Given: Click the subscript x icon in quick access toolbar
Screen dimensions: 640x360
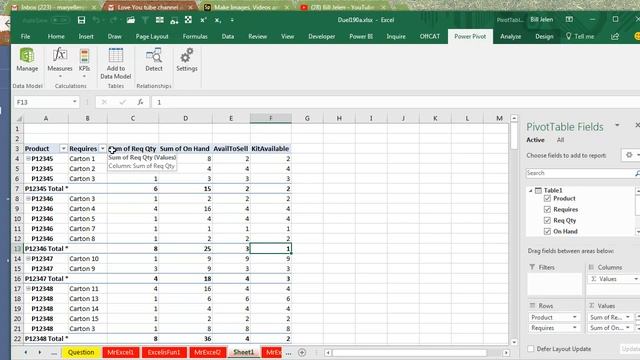Looking at the screenshot, I should point(218,20).
